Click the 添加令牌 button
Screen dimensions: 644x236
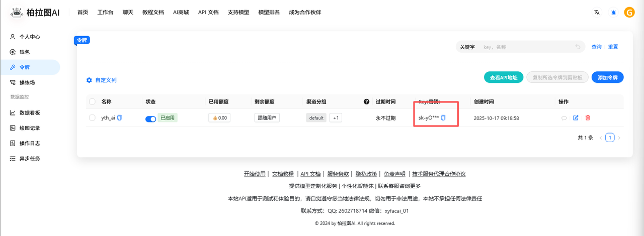[x=607, y=77]
